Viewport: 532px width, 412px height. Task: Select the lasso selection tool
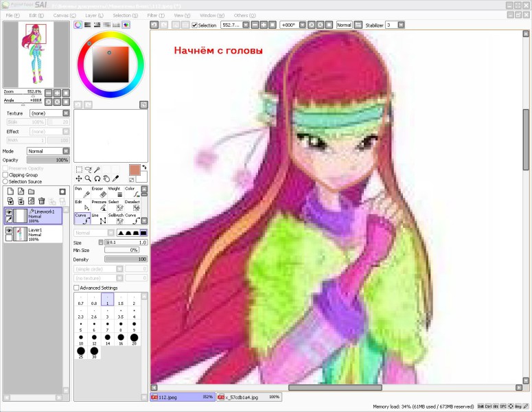click(89, 170)
